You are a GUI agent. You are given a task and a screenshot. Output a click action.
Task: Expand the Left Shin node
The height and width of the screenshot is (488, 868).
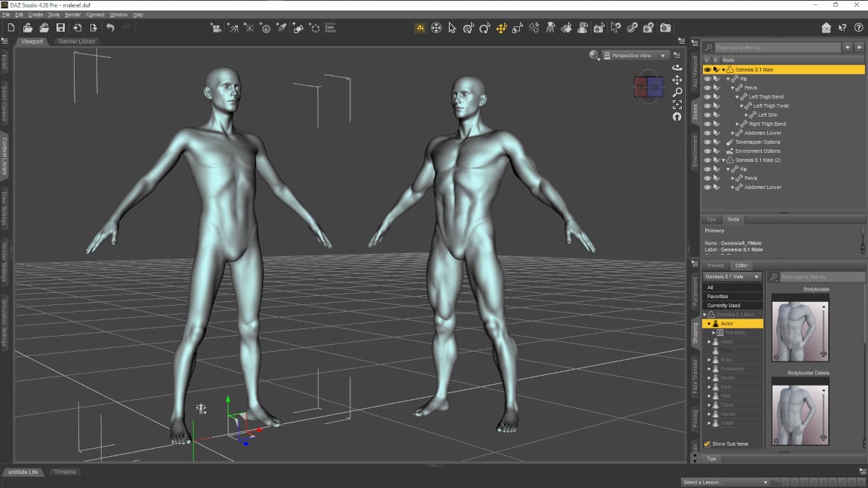tap(747, 115)
